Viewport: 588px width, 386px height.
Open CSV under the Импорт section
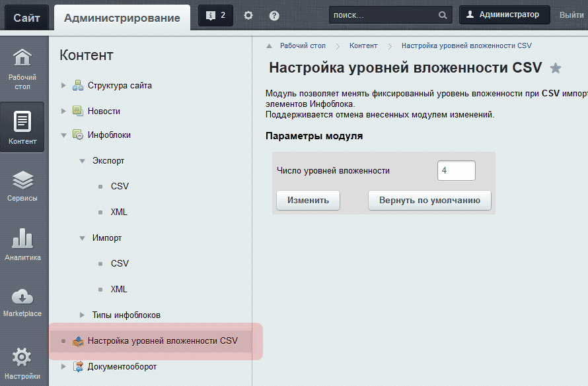pyautogui.click(x=120, y=263)
